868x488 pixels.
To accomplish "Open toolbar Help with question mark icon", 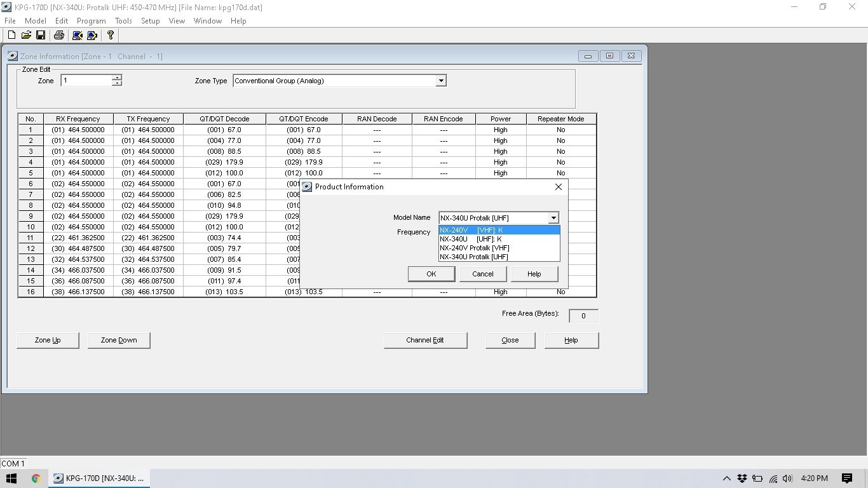I will [x=109, y=35].
